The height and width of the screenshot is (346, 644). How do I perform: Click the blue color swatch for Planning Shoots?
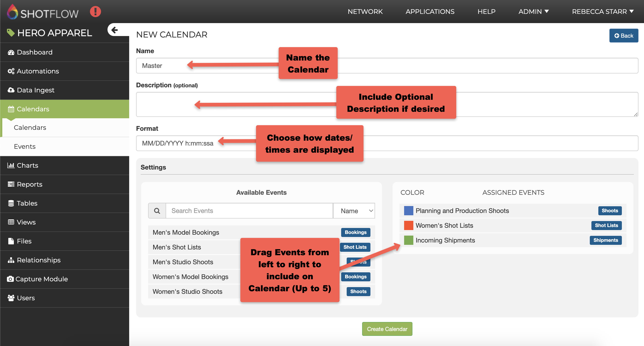[408, 211]
